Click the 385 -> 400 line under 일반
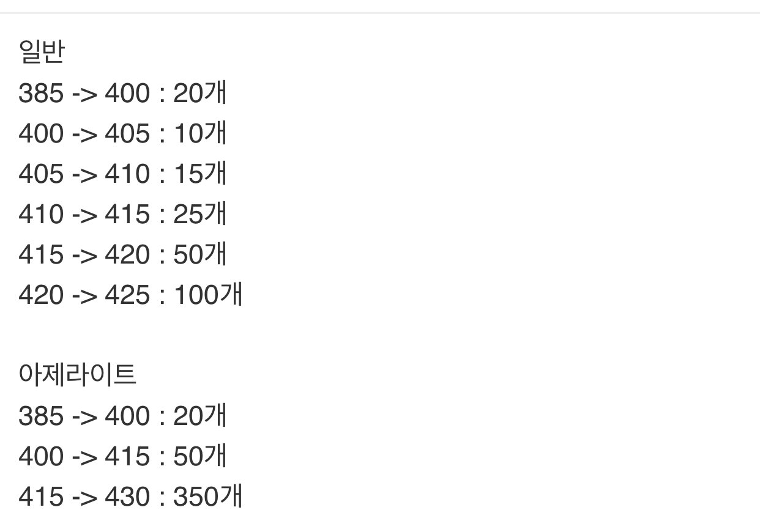 pyautogui.click(x=123, y=93)
